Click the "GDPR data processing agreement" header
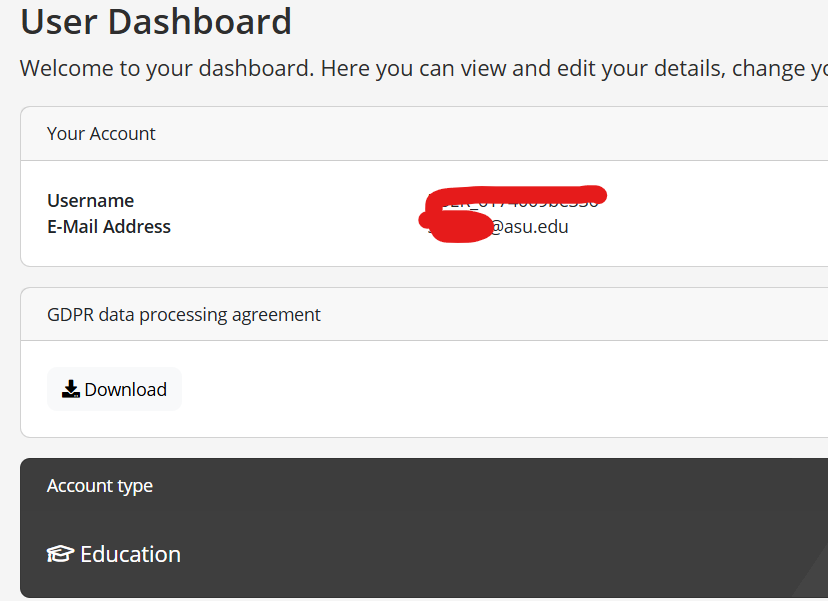 coord(184,315)
